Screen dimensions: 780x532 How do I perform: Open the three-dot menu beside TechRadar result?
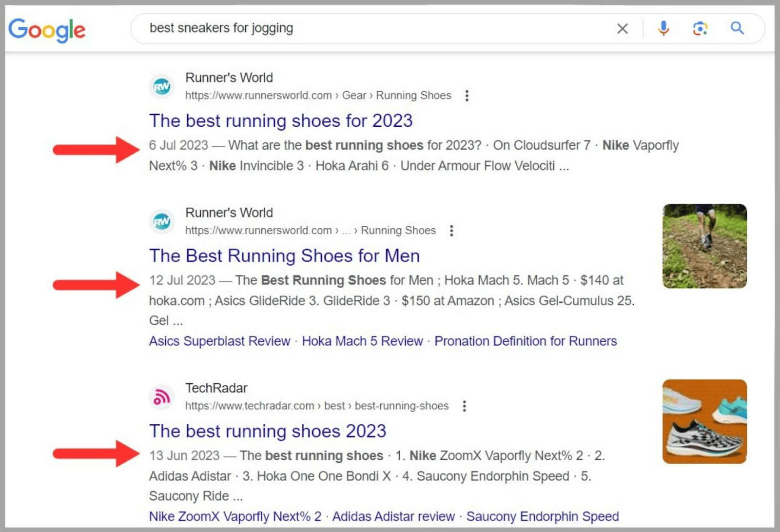coord(464,406)
